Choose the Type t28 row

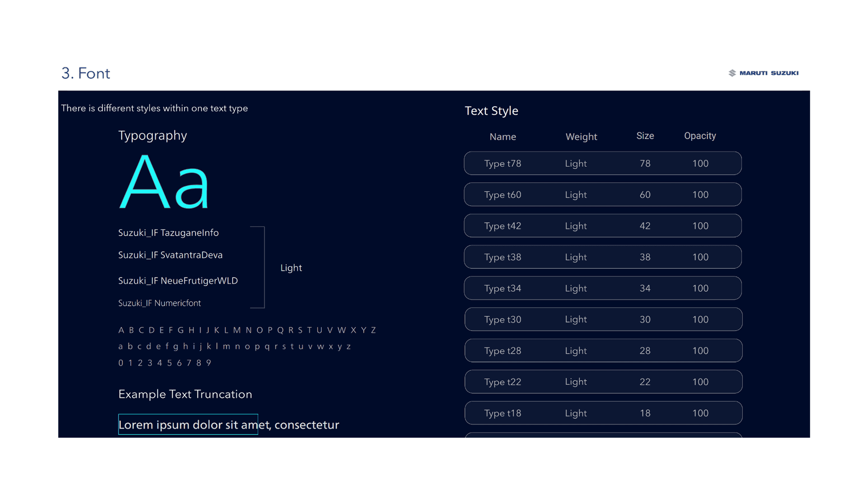pyautogui.click(x=602, y=350)
